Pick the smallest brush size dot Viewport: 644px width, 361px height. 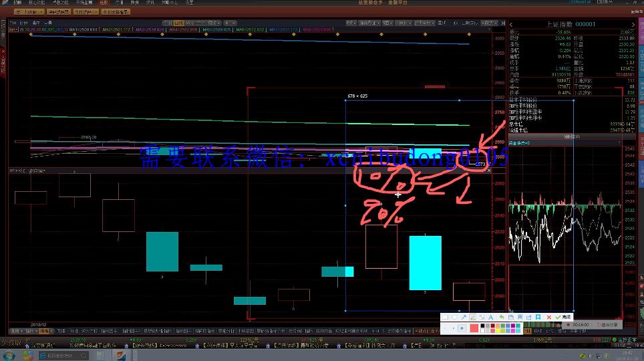pos(446,328)
